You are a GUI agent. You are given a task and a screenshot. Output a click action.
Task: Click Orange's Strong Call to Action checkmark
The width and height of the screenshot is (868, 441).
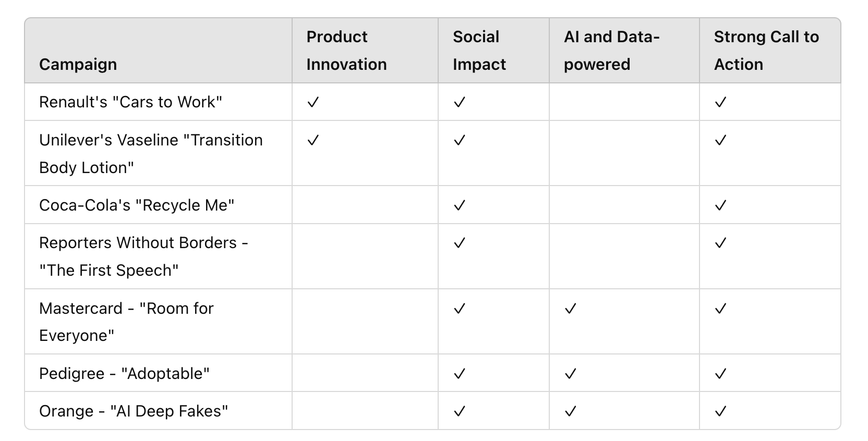click(720, 411)
